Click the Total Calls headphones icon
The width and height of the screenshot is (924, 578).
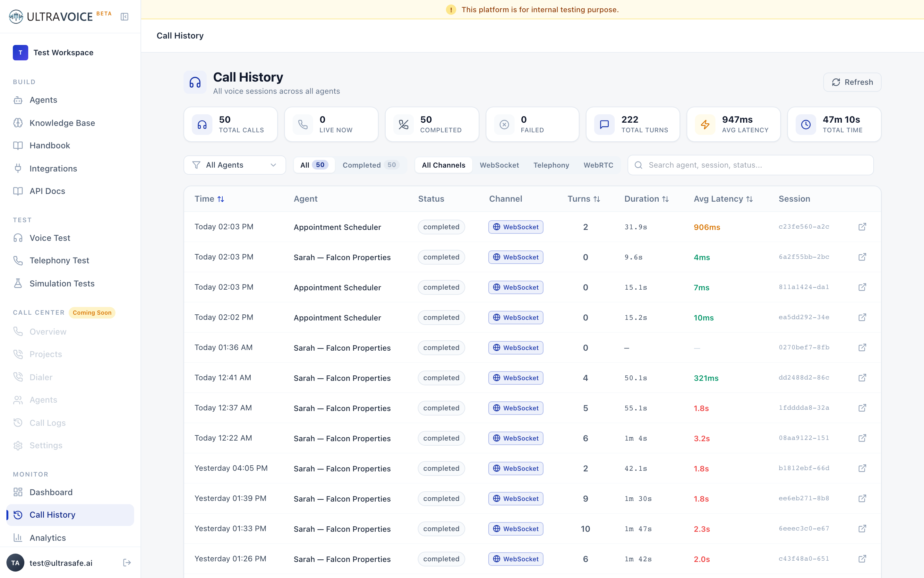[x=202, y=124]
